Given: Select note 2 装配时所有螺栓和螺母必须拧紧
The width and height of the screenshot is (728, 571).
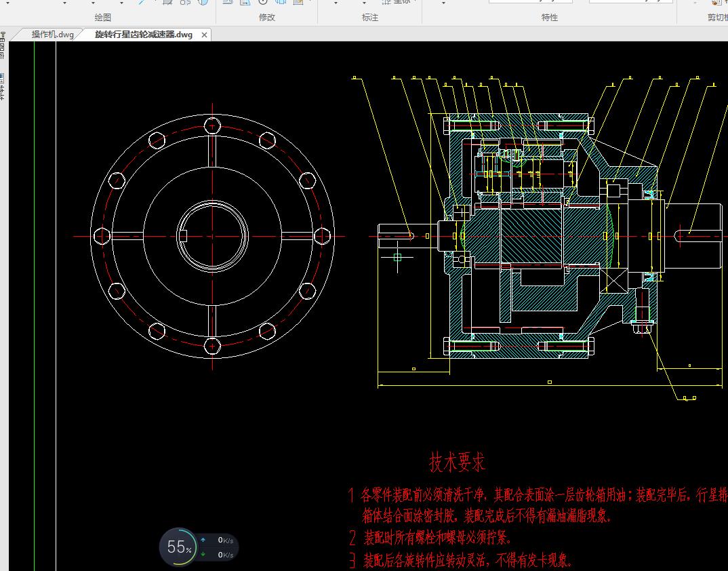Looking at the screenshot, I should click(430, 538).
